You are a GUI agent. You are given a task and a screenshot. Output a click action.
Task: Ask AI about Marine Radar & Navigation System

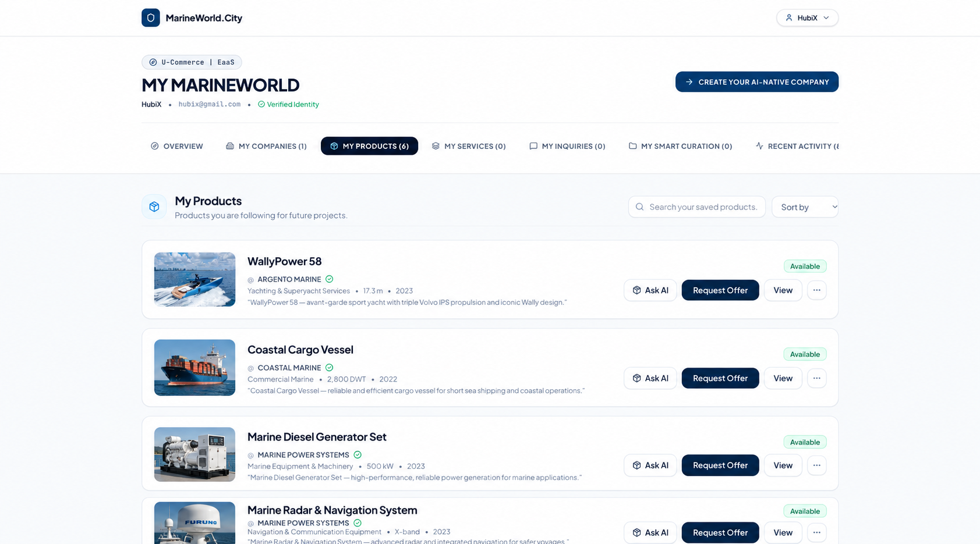(650, 532)
